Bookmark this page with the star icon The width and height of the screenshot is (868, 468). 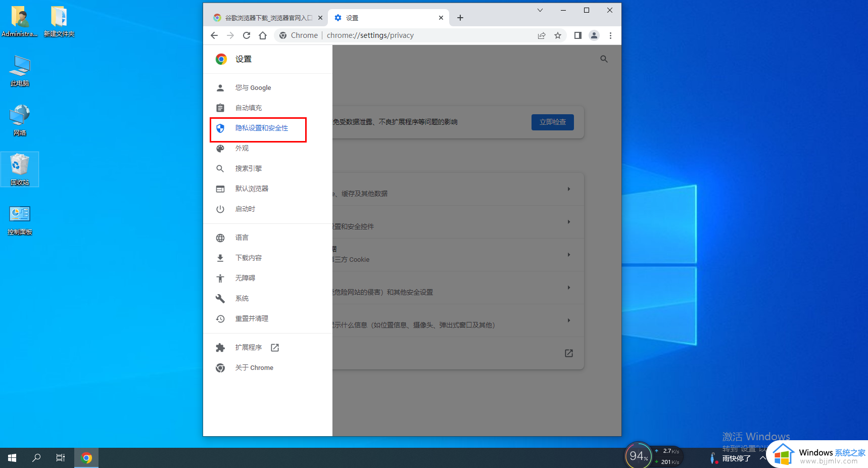tap(558, 35)
